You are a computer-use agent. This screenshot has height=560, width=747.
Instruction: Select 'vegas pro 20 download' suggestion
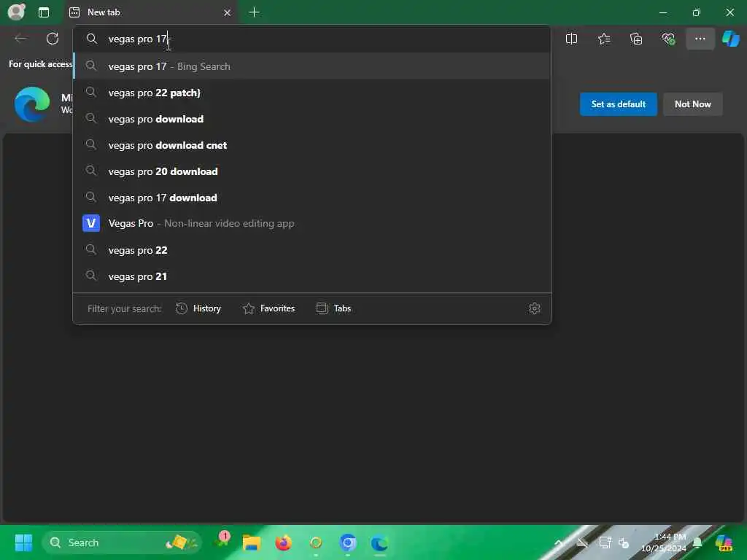point(312,171)
